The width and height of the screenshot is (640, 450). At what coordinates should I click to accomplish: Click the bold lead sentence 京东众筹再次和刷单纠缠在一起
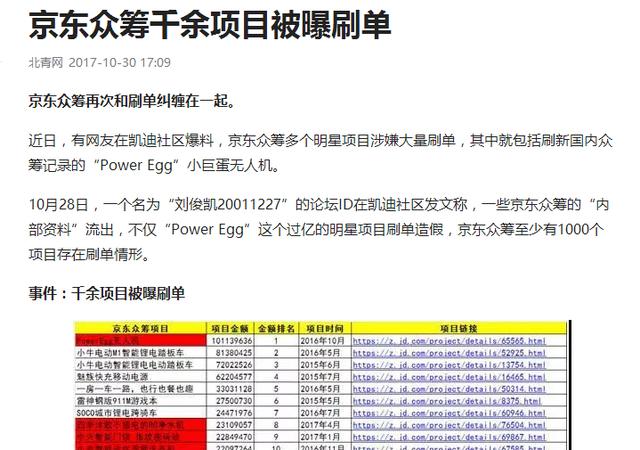[x=129, y=101]
